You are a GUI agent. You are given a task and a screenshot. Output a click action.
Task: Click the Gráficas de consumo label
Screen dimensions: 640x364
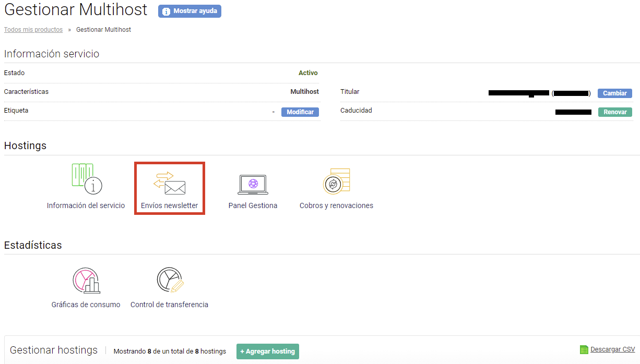click(86, 305)
